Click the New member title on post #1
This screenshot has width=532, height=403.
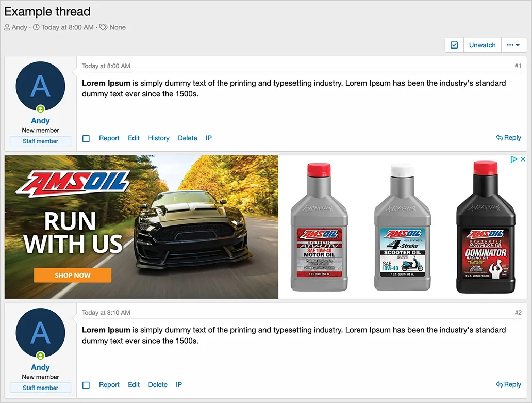pos(40,130)
